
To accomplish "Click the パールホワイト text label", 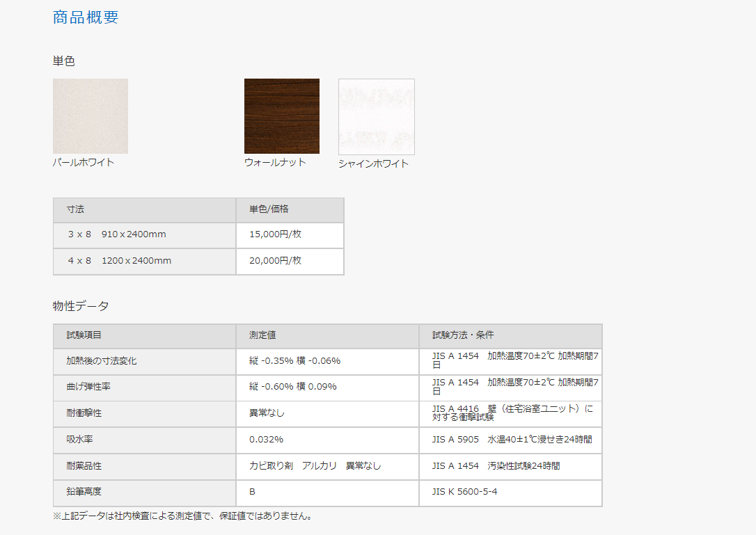I will tap(84, 162).
